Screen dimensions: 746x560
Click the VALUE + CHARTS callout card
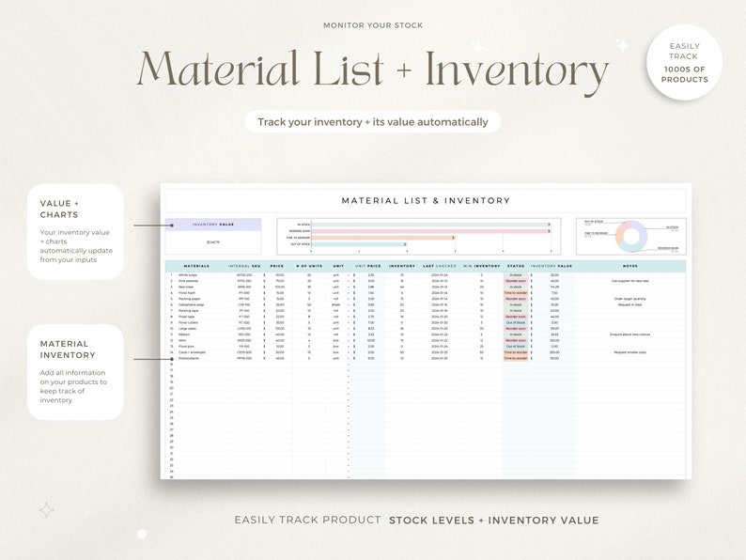[75, 231]
